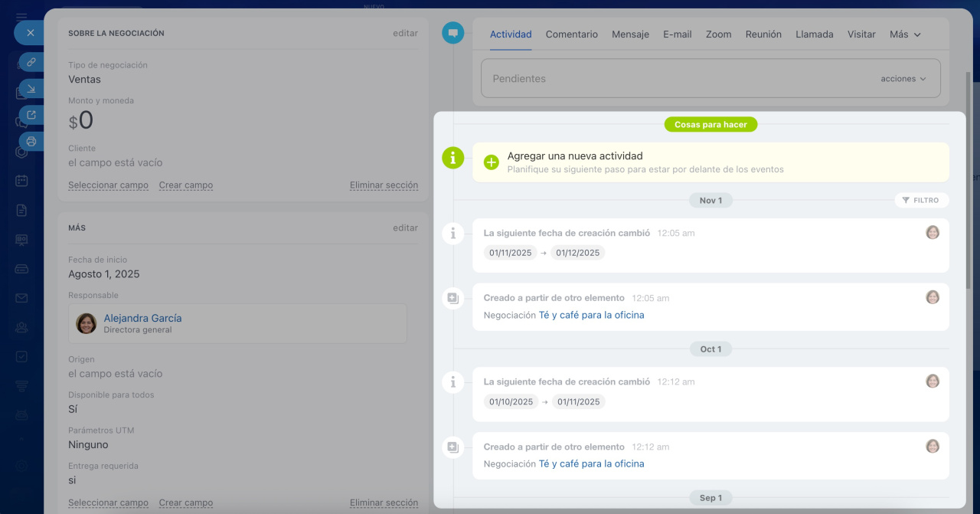Screen dimensions: 980x514
Task: Open the FILTRO timeline filter
Action: click(921, 200)
